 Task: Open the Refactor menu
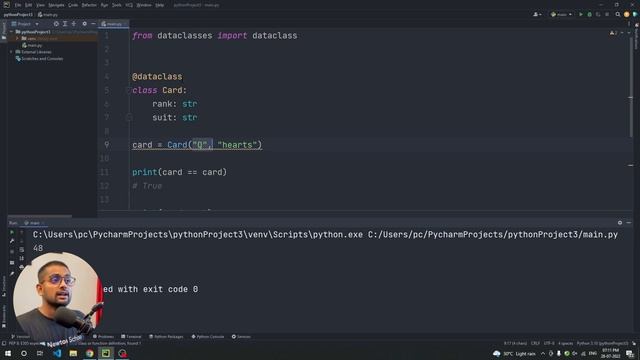[x=89, y=5]
